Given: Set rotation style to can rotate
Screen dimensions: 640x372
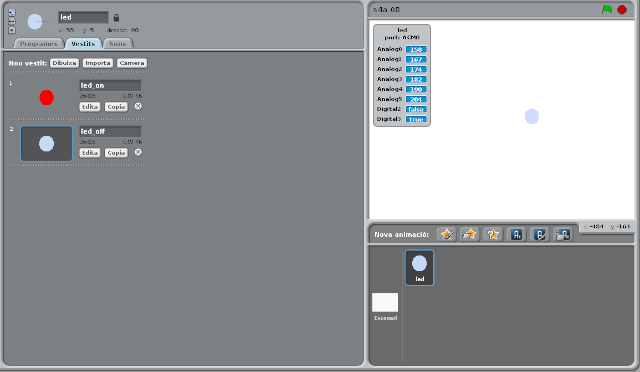Looking at the screenshot, I should 12,13.
